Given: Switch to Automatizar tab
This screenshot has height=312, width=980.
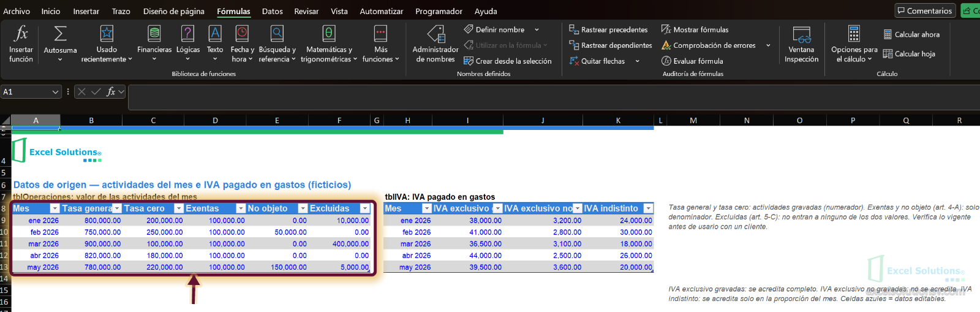Looking at the screenshot, I should (x=382, y=11).
